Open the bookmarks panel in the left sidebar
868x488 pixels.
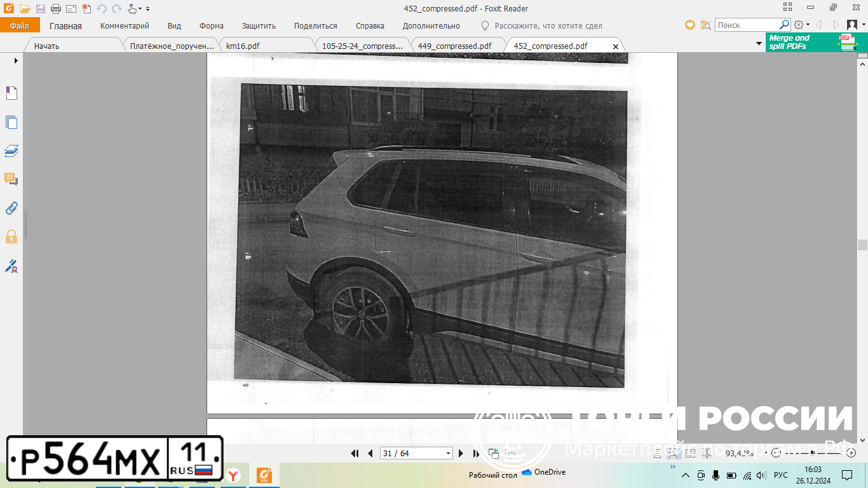(11, 93)
